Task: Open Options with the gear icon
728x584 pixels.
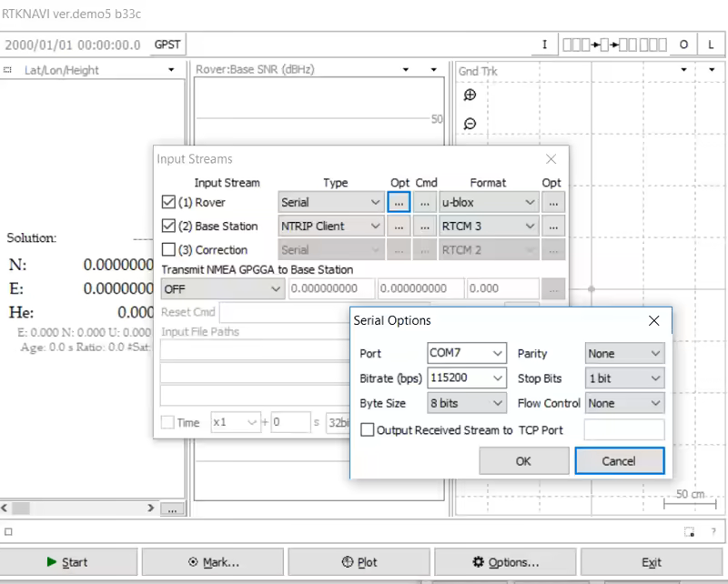Action: click(506, 562)
